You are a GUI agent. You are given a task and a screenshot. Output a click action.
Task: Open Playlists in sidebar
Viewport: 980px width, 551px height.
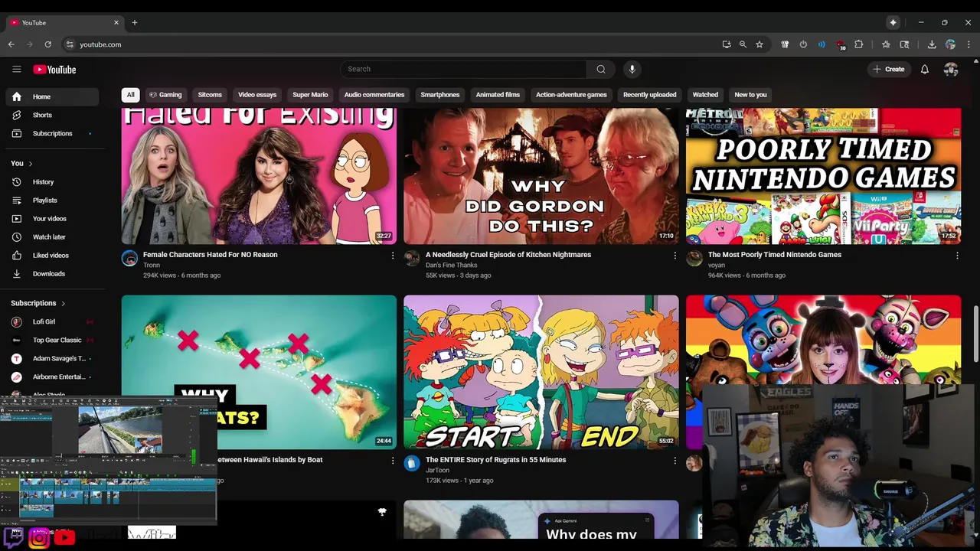click(52, 201)
